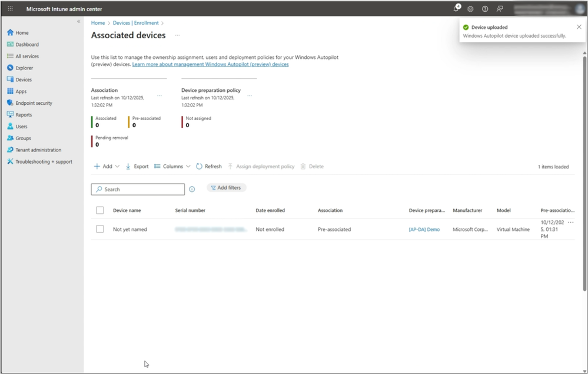Image resolution: width=588 pixels, height=374 pixels.
Task: Refresh the device list
Action: (x=209, y=166)
